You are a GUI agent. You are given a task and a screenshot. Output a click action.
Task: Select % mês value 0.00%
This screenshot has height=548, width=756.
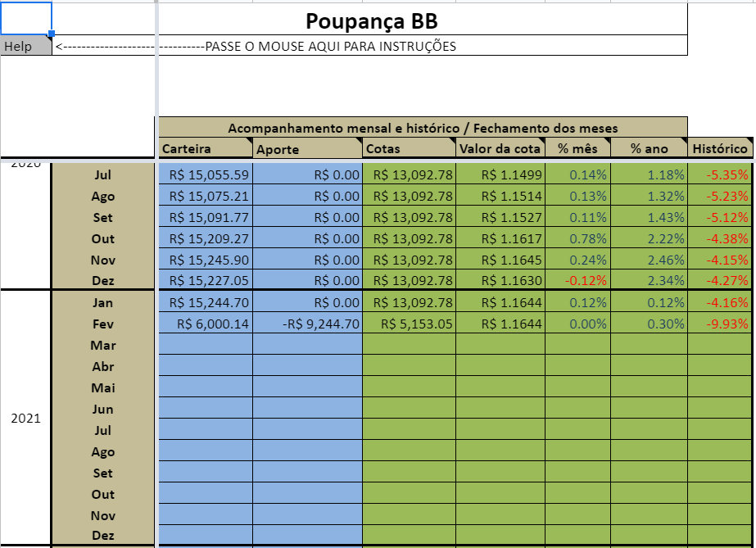click(x=577, y=323)
